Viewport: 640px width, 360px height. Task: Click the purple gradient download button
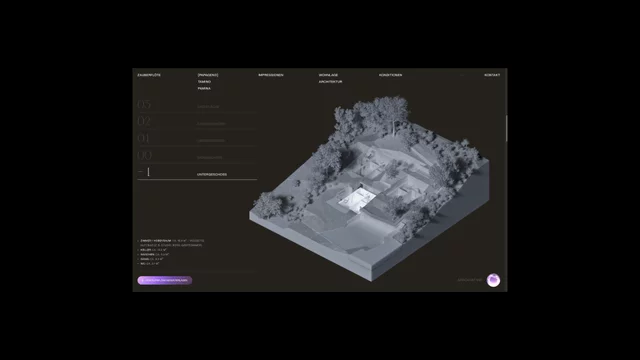pyautogui.click(x=164, y=280)
